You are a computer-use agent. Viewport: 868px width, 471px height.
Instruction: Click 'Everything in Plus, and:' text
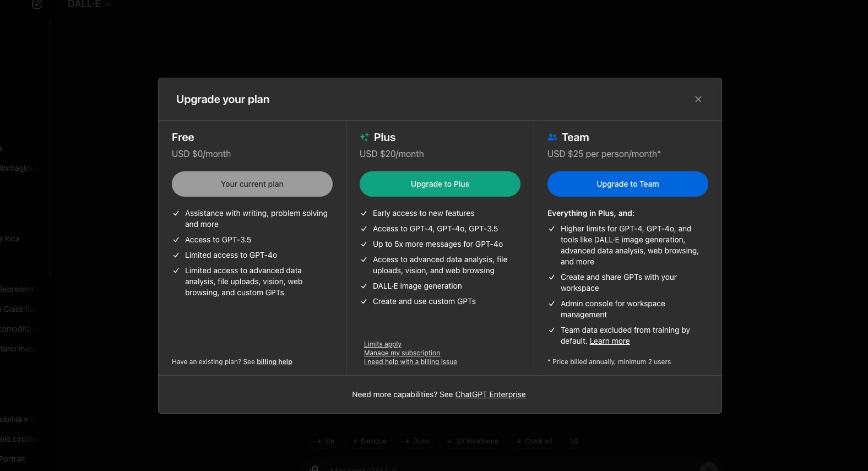(x=591, y=213)
